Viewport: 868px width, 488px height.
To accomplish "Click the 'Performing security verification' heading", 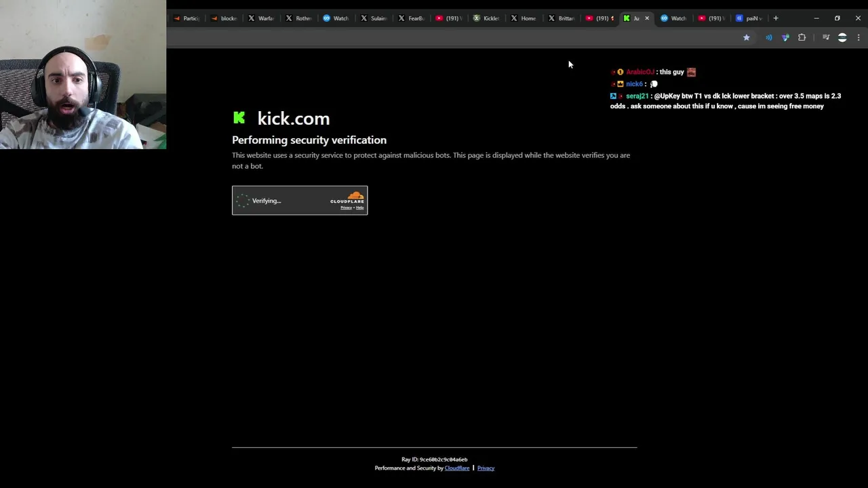I will click(309, 140).
